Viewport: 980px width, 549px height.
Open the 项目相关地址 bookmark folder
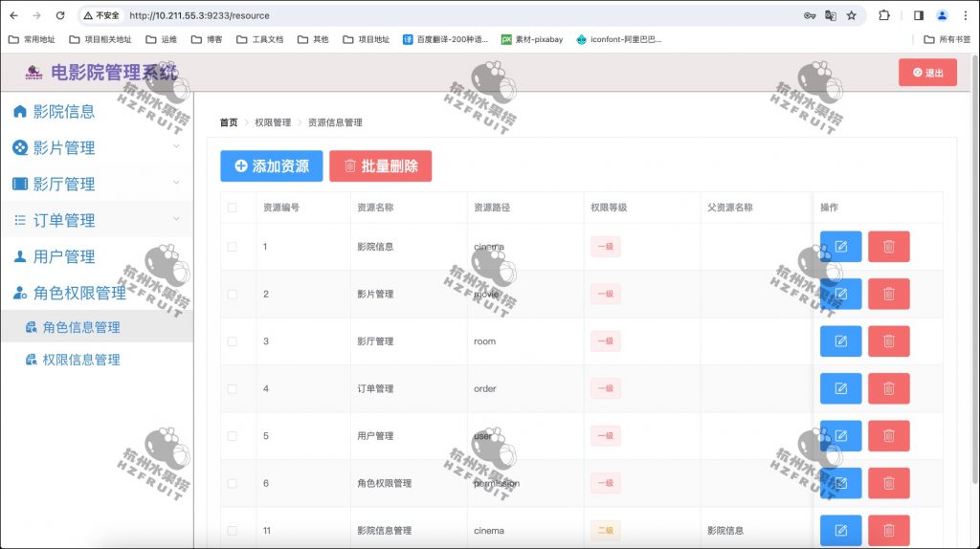100,39
